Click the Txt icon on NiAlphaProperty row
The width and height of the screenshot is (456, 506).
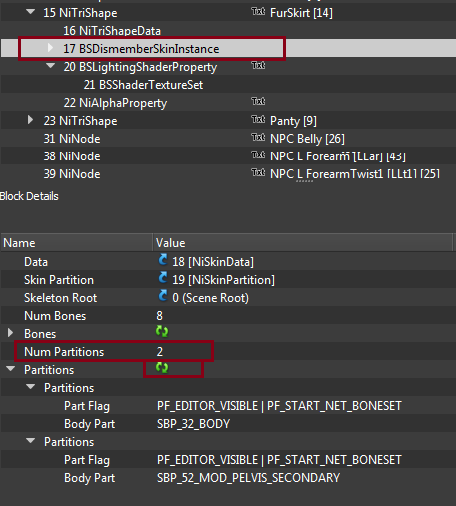pyautogui.click(x=258, y=101)
